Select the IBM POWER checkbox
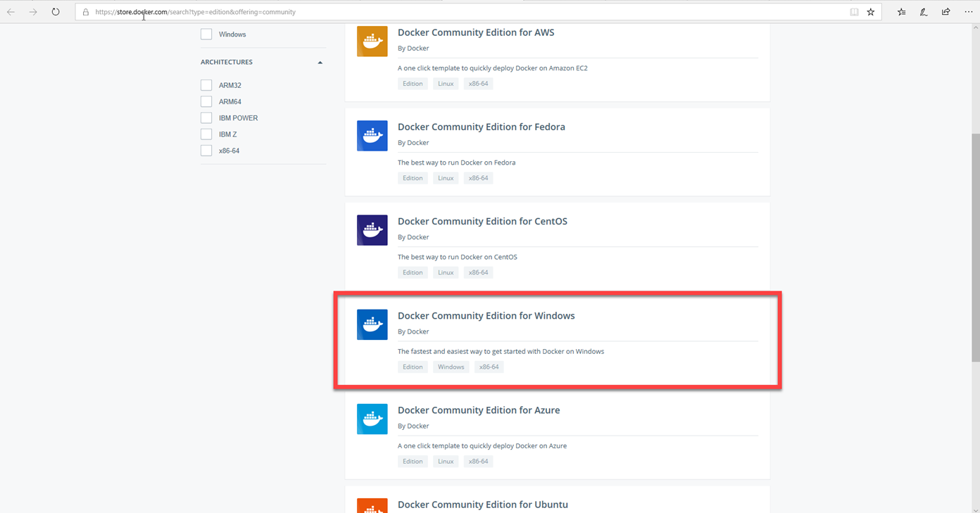980x513 pixels. (206, 118)
